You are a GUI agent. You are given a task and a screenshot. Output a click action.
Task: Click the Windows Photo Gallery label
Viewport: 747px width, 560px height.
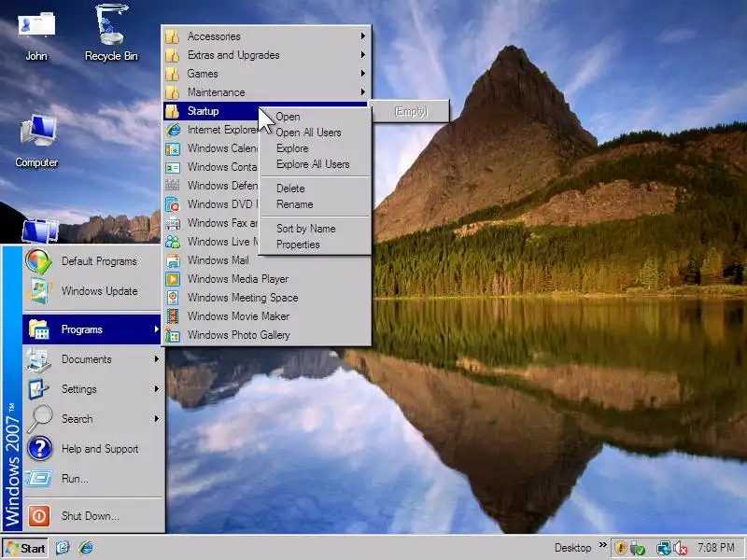(x=239, y=335)
